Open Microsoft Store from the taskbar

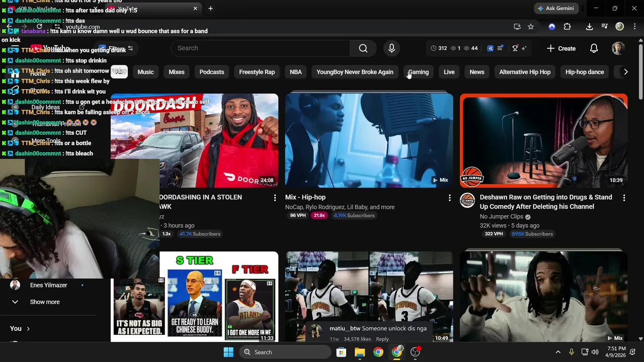click(341, 352)
